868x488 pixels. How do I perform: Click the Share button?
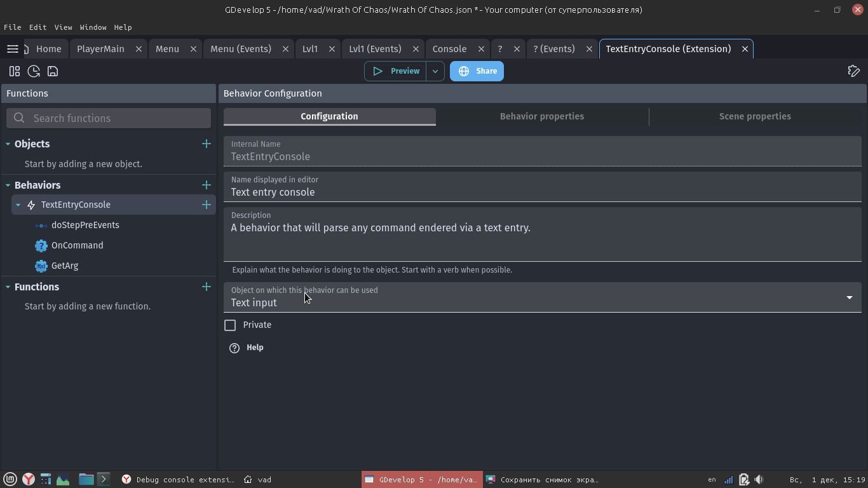pyautogui.click(x=477, y=71)
